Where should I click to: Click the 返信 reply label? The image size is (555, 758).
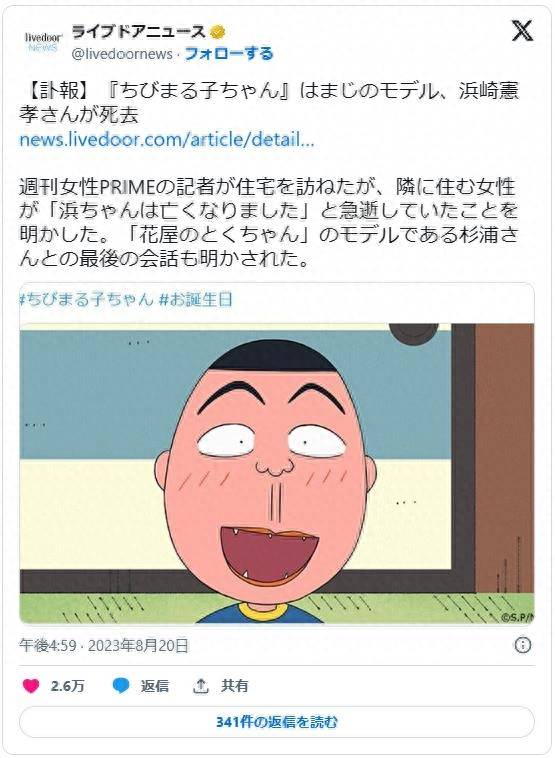pyautogui.click(x=155, y=685)
